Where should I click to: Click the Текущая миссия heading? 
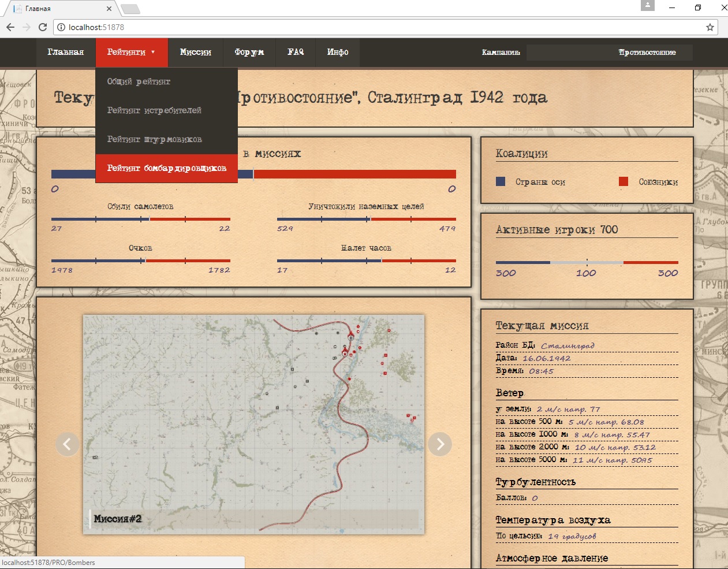coord(542,326)
